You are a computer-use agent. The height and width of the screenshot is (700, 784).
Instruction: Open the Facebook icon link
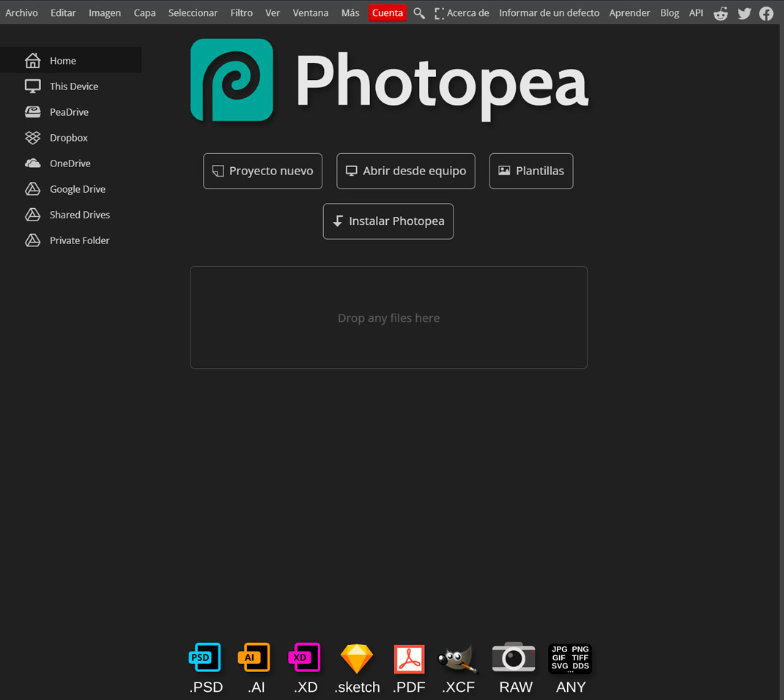766,13
